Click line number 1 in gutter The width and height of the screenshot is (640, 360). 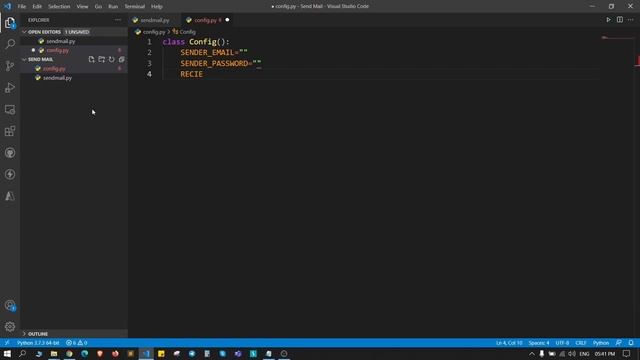coord(149,42)
